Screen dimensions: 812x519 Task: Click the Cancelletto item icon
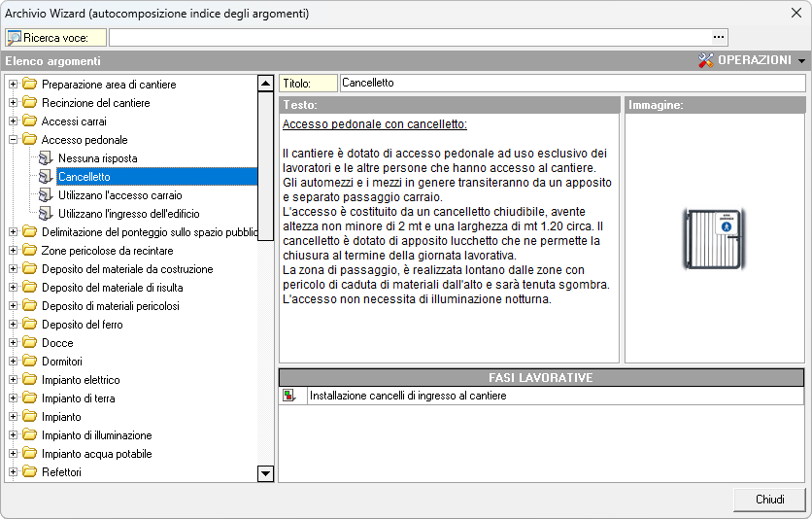(x=45, y=177)
